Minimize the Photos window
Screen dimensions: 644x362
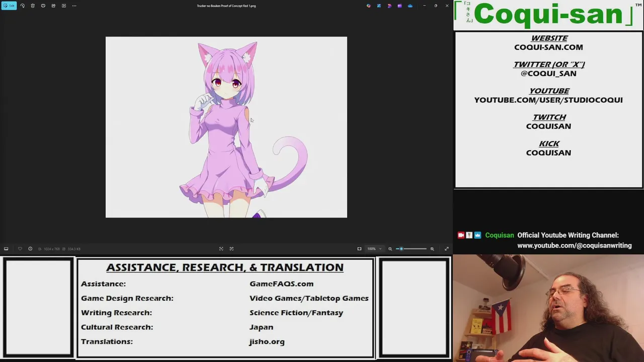pyautogui.click(x=424, y=6)
